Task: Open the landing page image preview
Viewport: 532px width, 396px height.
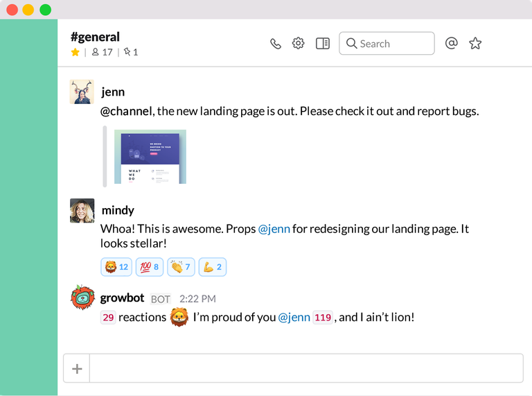Action: point(154,157)
